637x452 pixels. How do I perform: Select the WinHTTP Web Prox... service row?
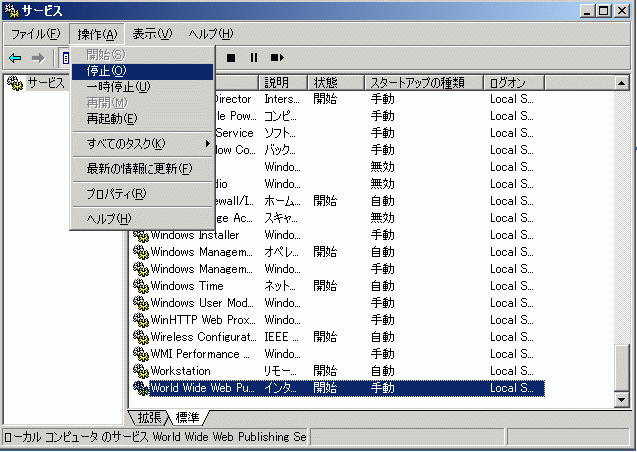pyautogui.click(x=338, y=320)
